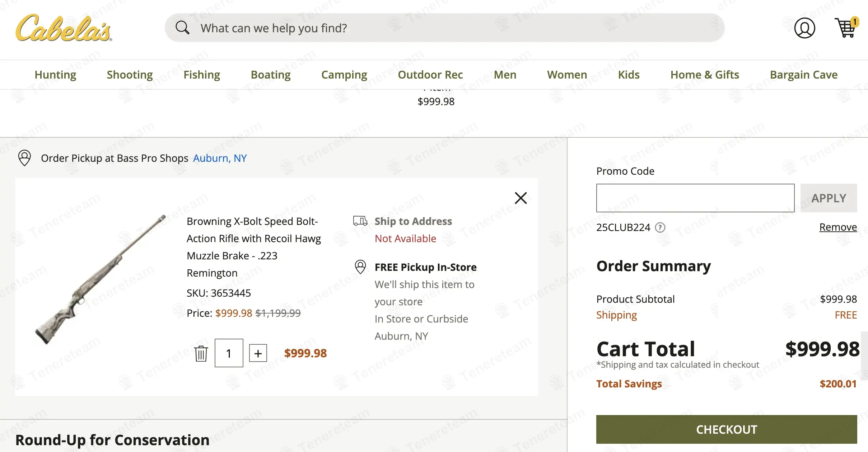
Task: Open the Fishing category menu
Action: point(201,75)
